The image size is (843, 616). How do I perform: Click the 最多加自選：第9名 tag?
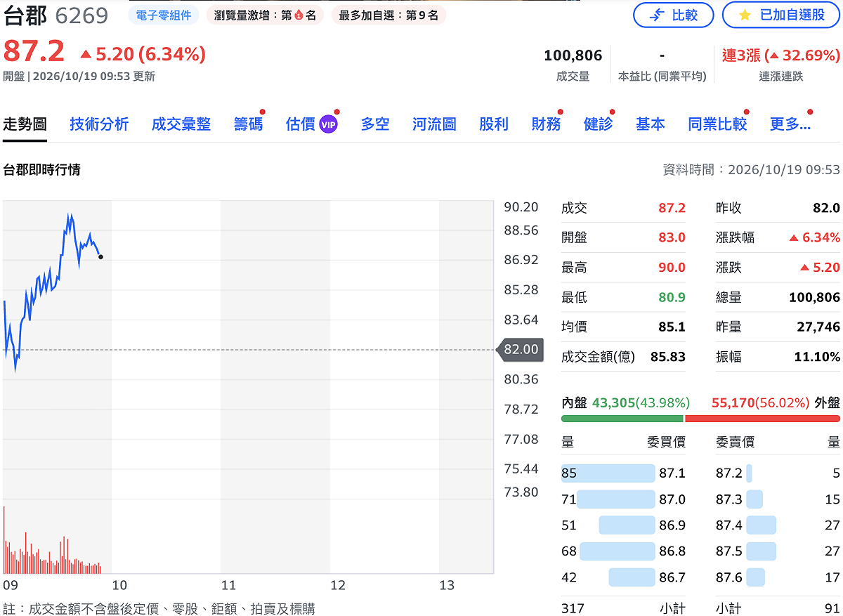coord(388,15)
